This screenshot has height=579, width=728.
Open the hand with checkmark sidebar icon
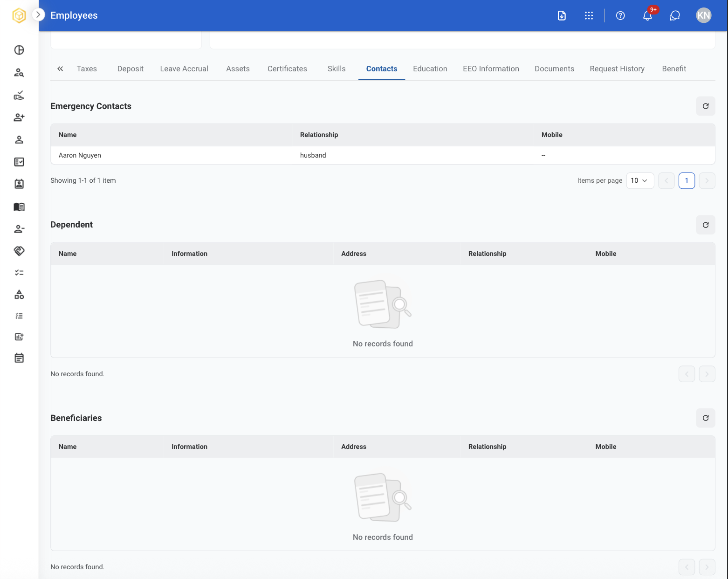click(x=19, y=95)
